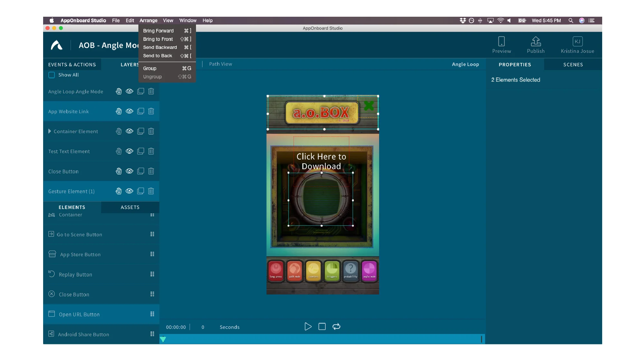Click the Path View link
This screenshot has height=362, width=644.
point(220,64)
